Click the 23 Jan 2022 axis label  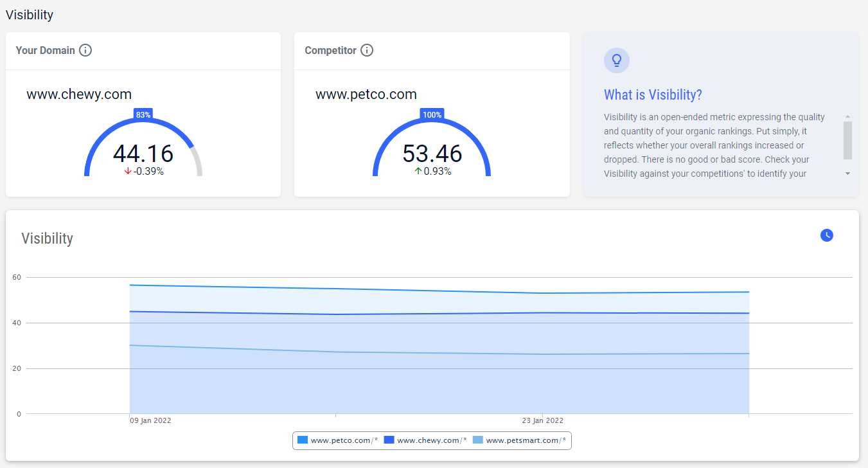click(x=543, y=420)
